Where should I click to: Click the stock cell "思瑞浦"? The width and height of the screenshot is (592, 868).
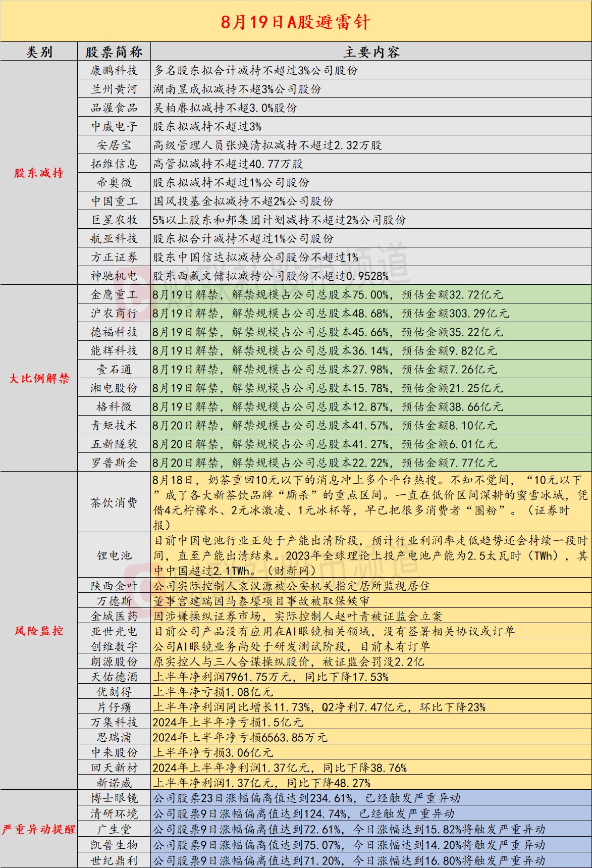pos(114,737)
